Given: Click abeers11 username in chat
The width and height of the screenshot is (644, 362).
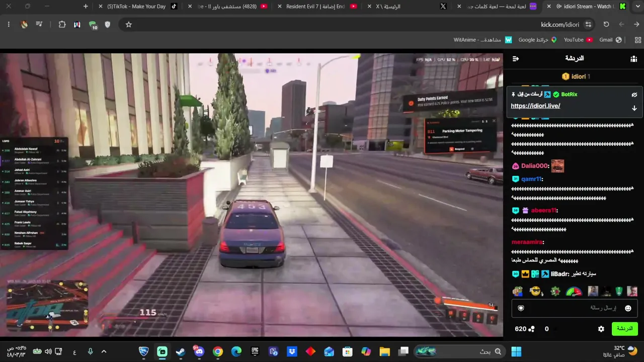Looking at the screenshot, I should [544, 211].
